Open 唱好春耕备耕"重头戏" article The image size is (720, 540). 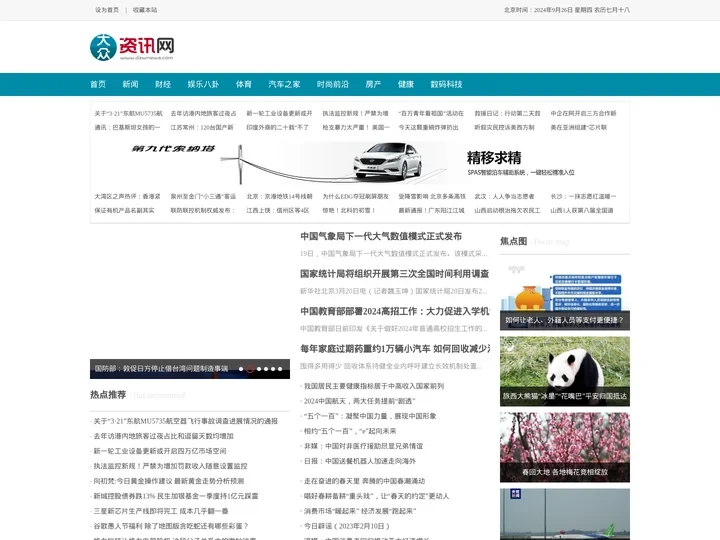(377, 496)
